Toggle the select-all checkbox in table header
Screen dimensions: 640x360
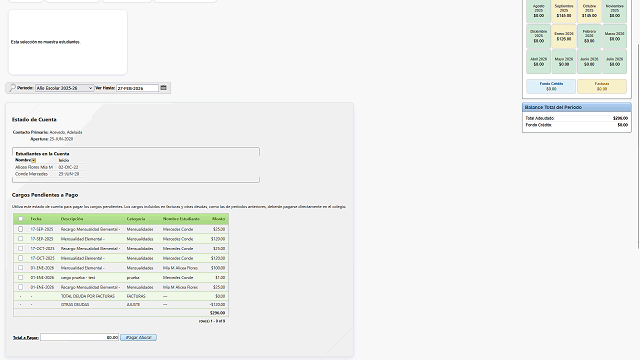point(20,219)
